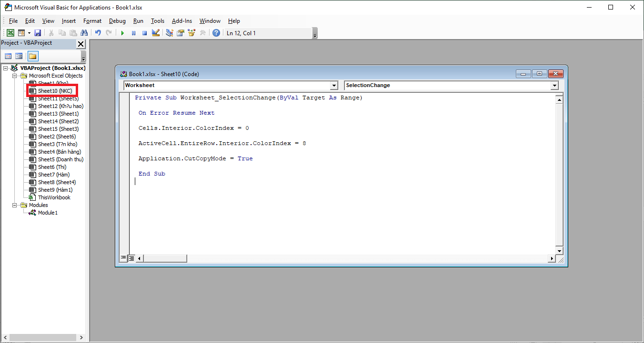
Task: Click the View Microsoft Excel icon
Action: [x=10, y=33]
